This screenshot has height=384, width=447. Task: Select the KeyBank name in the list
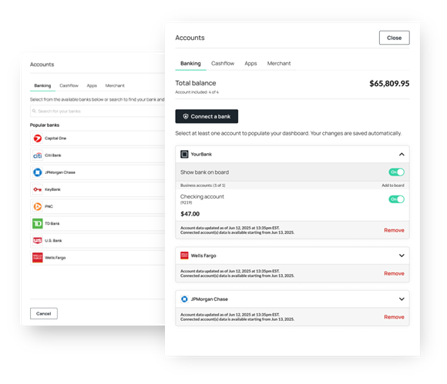pyautogui.click(x=52, y=189)
